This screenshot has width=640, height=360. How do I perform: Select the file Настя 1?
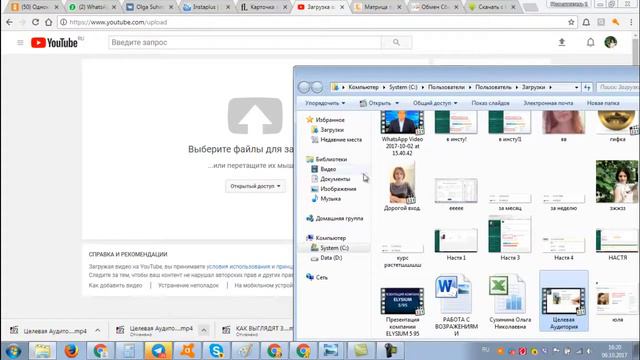456,244
